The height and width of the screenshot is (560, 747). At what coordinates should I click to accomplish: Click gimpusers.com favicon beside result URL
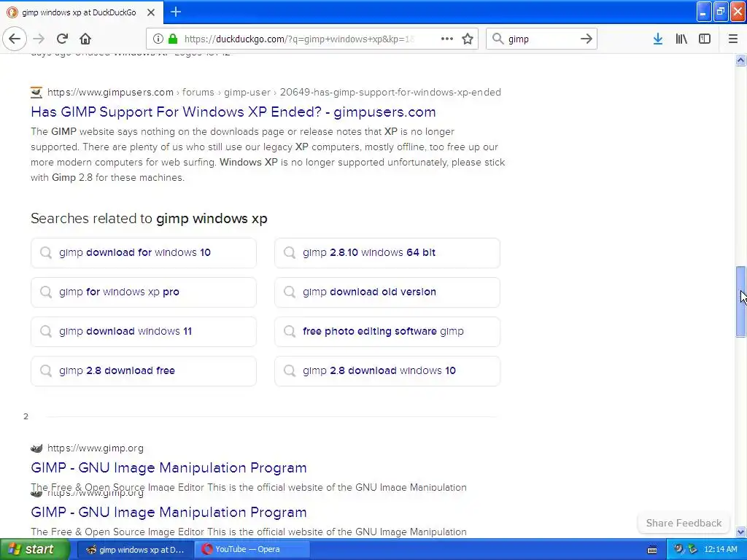pyautogui.click(x=36, y=92)
